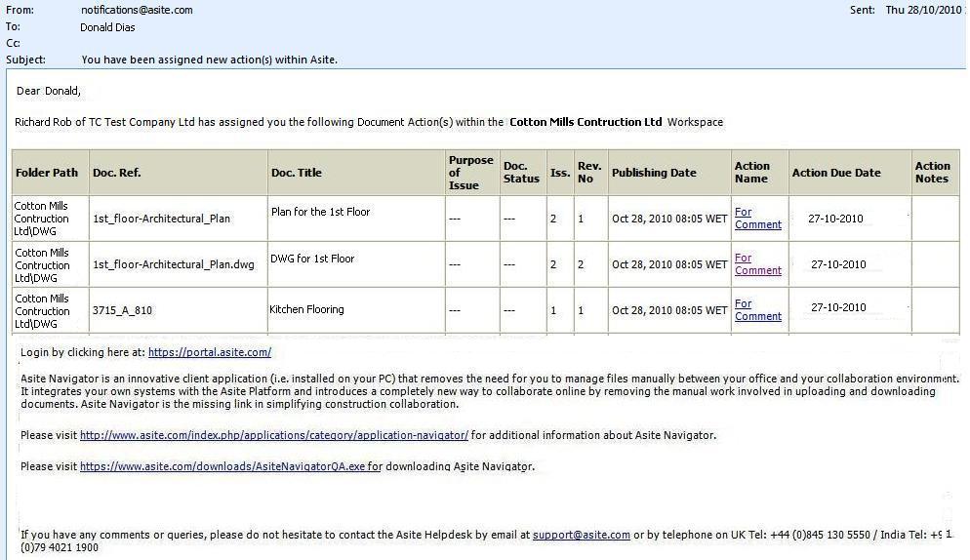This screenshot has height=560, width=970.
Task: Select publishing date in Kitchen Flooring row
Action: [x=669, y=310]
